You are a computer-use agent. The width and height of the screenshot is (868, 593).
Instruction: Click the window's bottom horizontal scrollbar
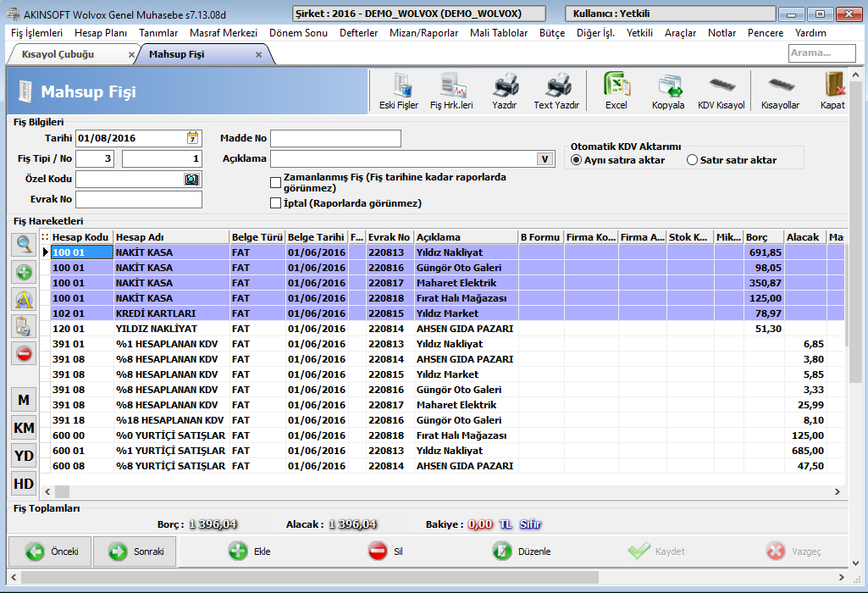pos(309,578)
